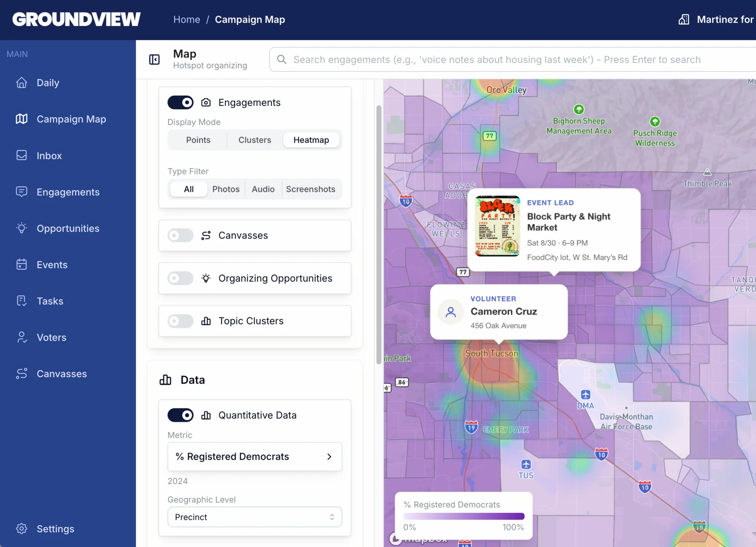Click the chart icon beside Quantitative Data
The image size is (756, 547).
[206, 415]
